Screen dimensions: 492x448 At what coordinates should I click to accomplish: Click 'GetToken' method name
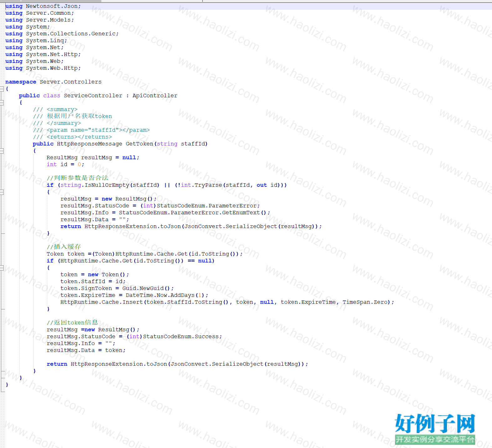[140, 144]
